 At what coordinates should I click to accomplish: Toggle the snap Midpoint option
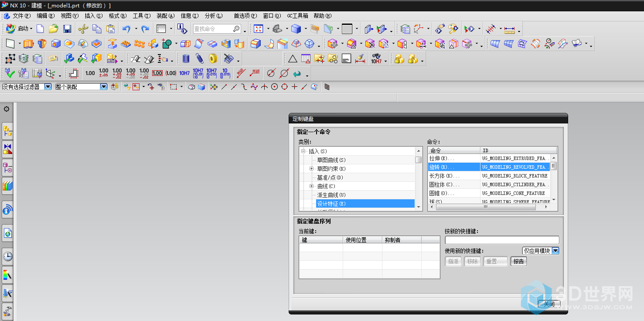235,87
